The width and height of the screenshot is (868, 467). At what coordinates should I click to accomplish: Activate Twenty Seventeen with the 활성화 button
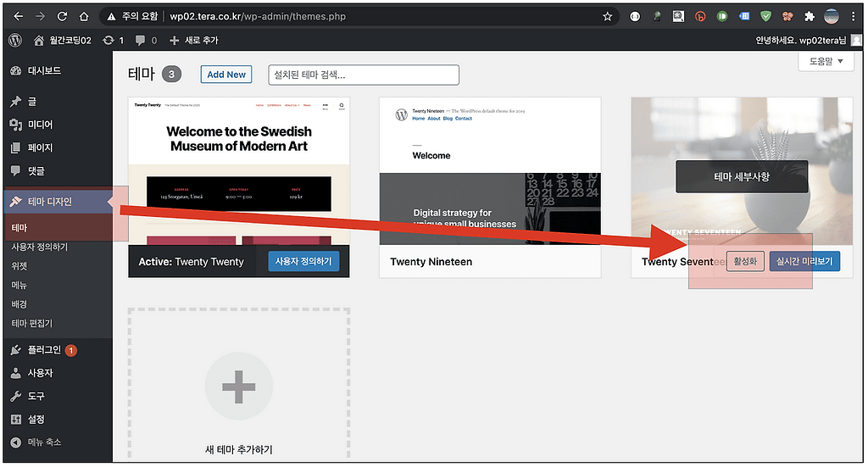[x=745, y=261]
